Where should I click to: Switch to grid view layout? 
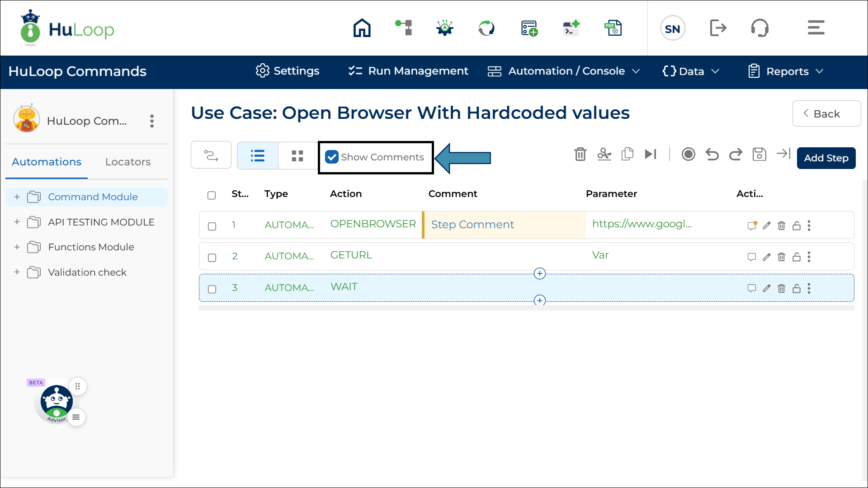tap(297, 156)
